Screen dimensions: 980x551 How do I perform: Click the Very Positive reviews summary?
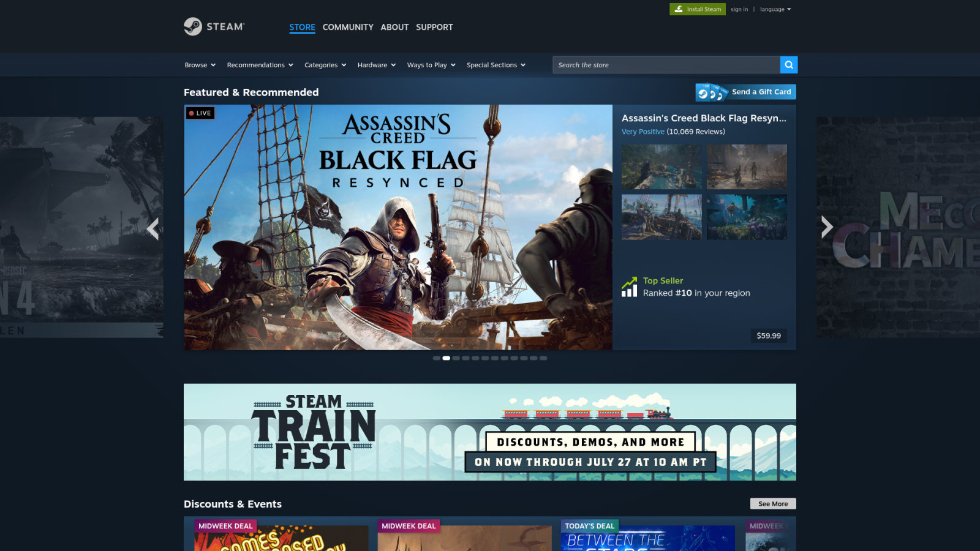coord(673,132)
